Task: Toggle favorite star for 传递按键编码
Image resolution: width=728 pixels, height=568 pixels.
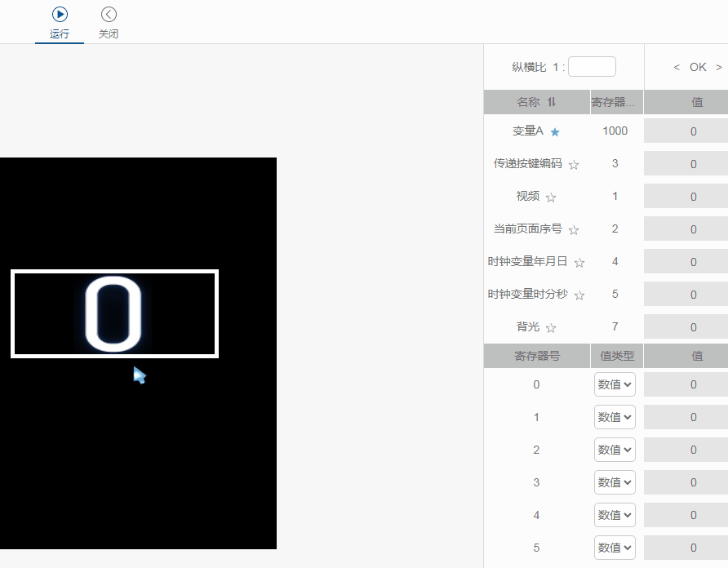Action: click(x=573, y=163)
